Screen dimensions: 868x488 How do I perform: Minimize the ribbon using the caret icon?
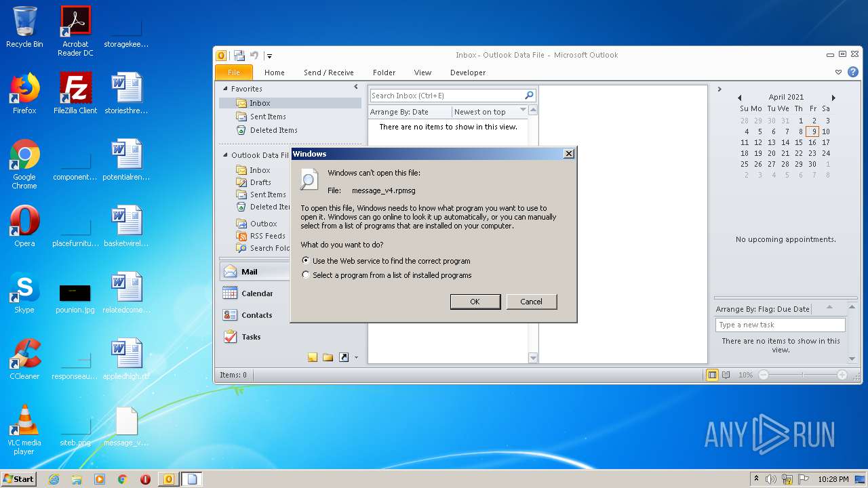coord(839,72)
